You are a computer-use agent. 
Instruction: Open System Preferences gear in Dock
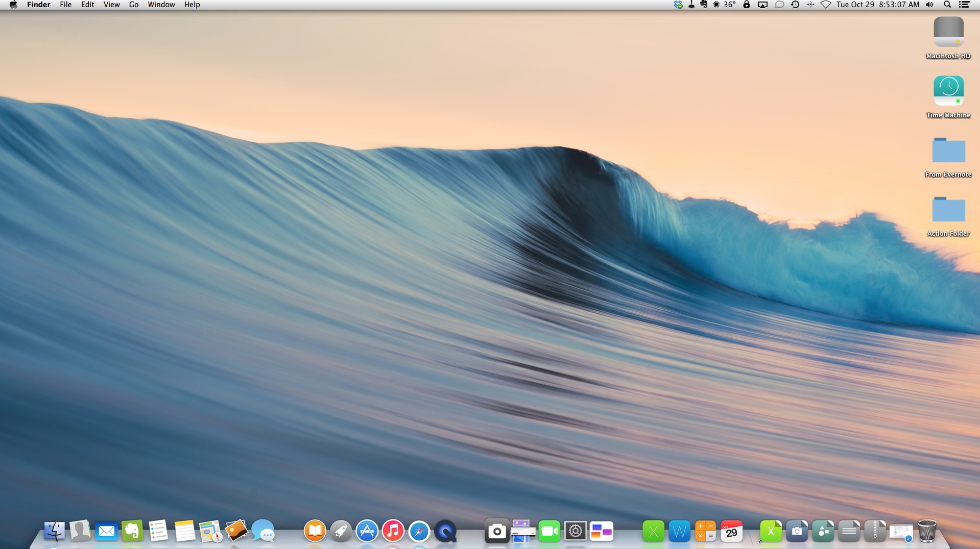(576, 531)
